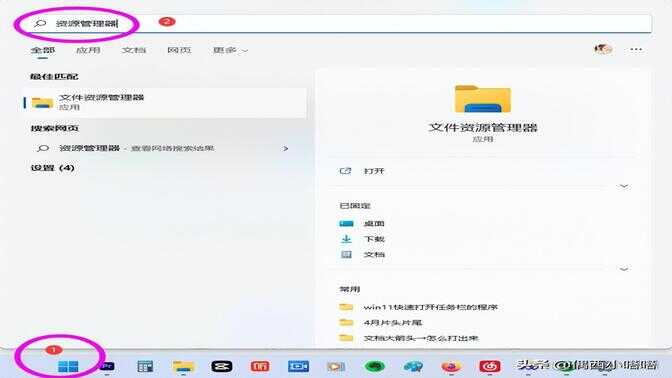Image resolution: width=672 pixels, height=378 pixels.
Task: Open the 更多 dropdown filter
Action: pyautogui.click(x=230, y=50)
